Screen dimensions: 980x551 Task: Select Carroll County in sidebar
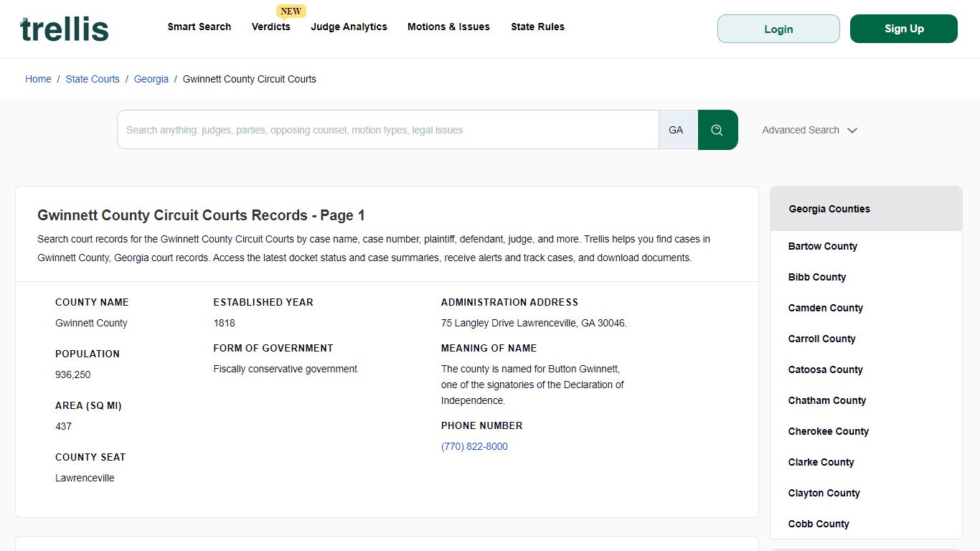(822, 339)
